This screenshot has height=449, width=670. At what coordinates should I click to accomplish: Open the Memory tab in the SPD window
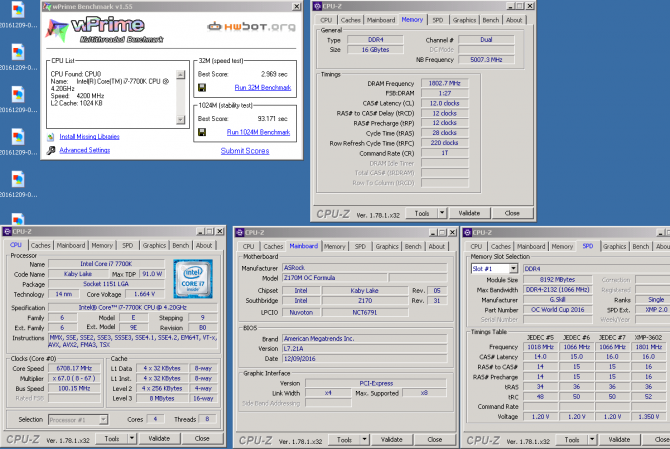pos(562,247)
